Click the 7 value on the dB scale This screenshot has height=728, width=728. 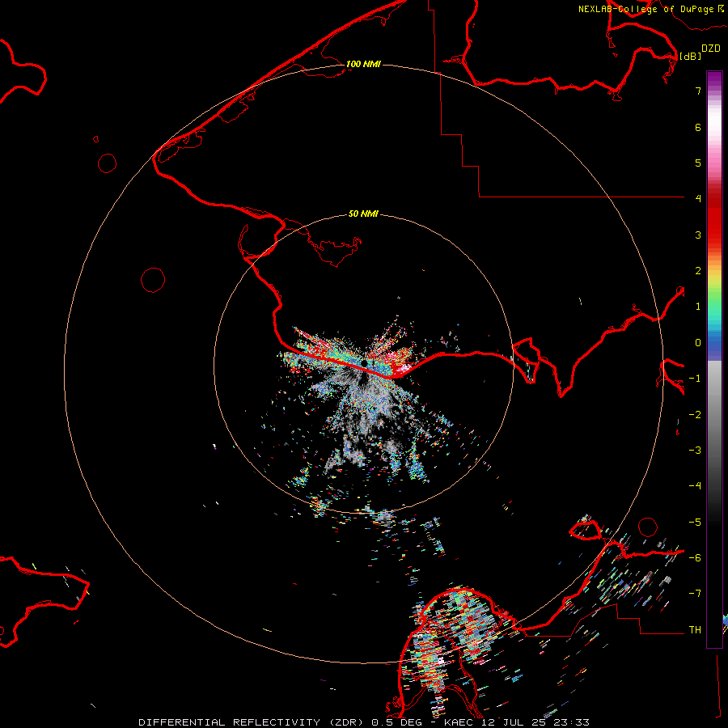click(x=698, y=91)
